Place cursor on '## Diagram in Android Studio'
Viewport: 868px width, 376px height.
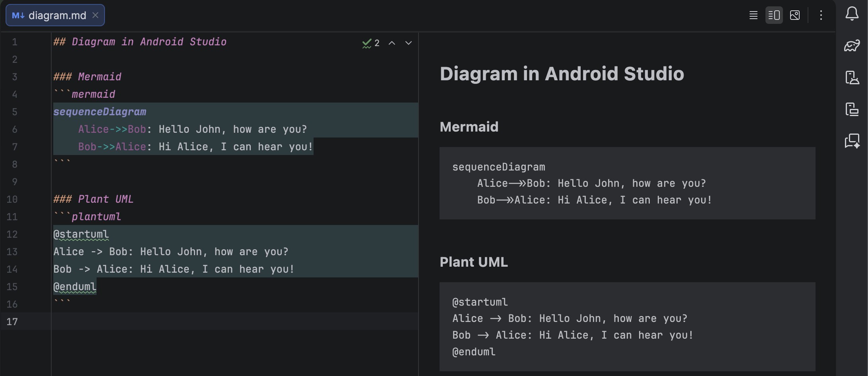coord(140,42)
